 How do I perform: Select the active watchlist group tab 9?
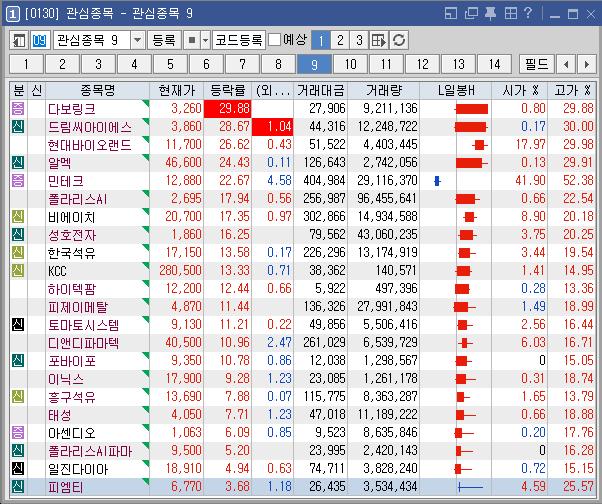click(314, 64)
